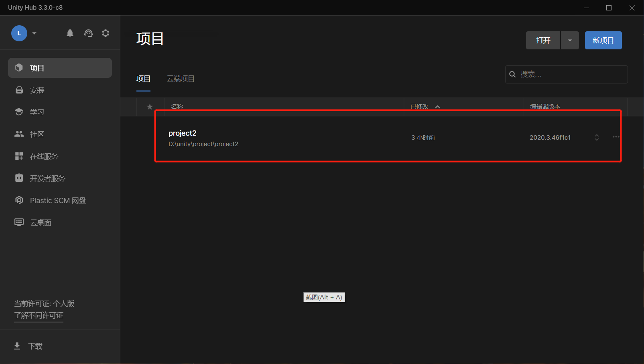Open 下载 at the sidebar bottom
Screen dimensions: 644x364
(x=28, y=346)
